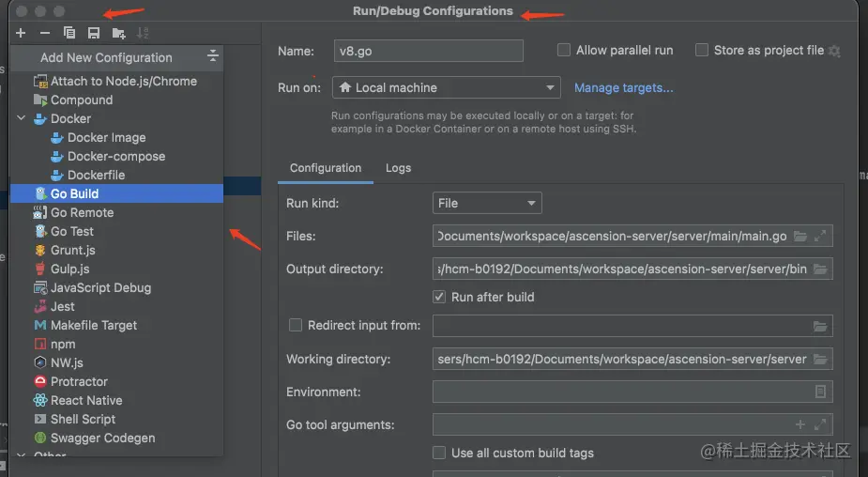
Task: Pick Grunt.js from the list
Action: tap(116, 250)
